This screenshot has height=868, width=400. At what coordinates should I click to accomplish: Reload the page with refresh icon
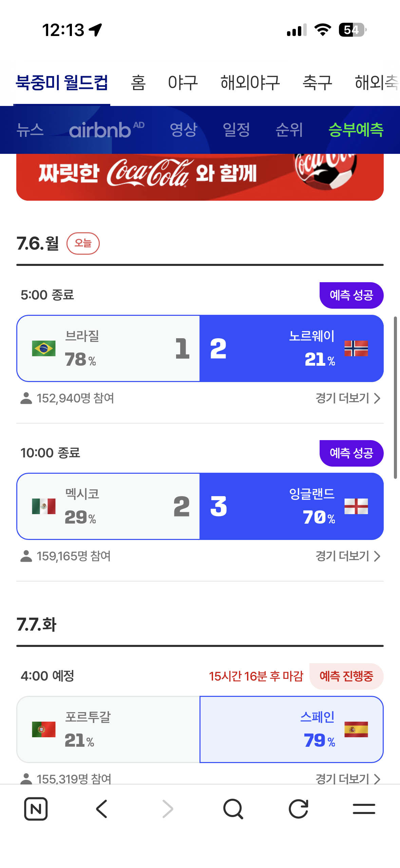[x=299, y=809]
